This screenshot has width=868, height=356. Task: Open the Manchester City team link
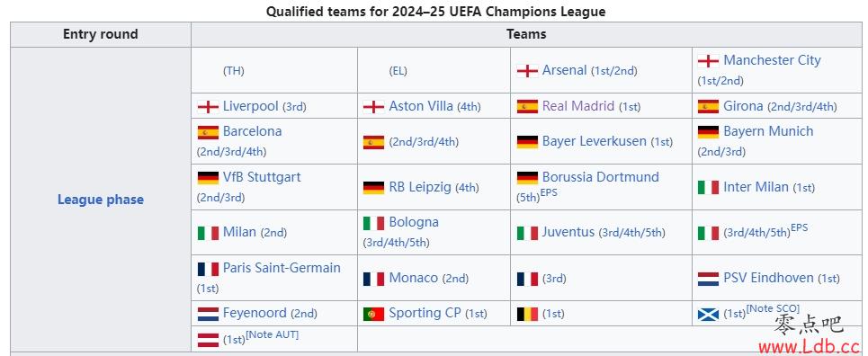(x=772, y=60)
